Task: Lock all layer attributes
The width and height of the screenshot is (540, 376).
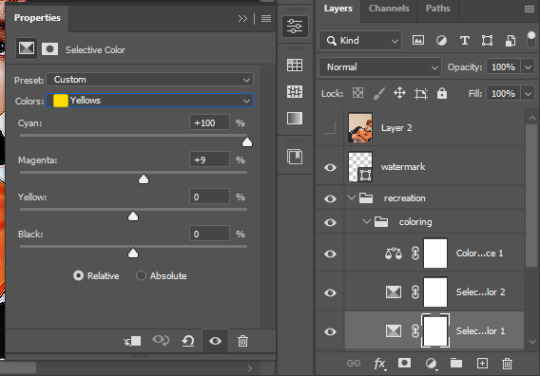Action: coord(442,93)
